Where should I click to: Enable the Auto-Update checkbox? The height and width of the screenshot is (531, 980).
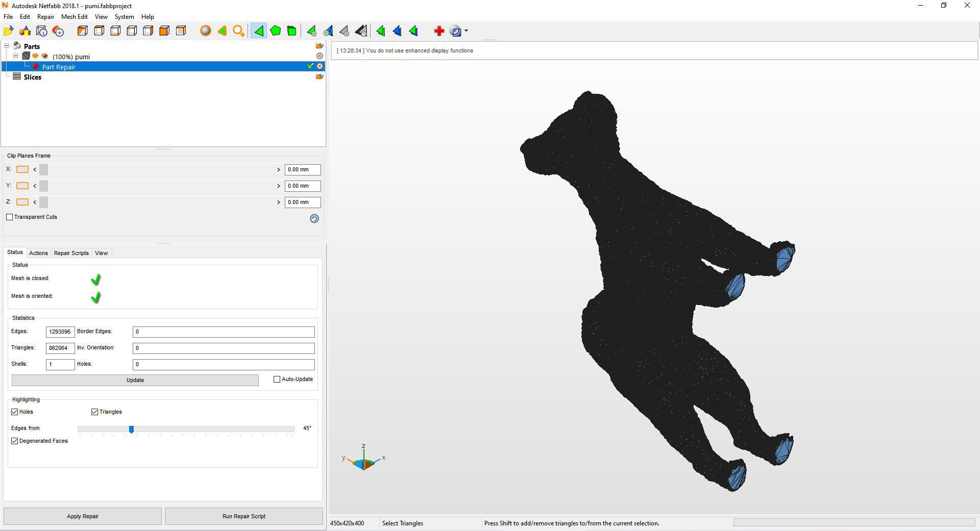[x=277, y=380]
